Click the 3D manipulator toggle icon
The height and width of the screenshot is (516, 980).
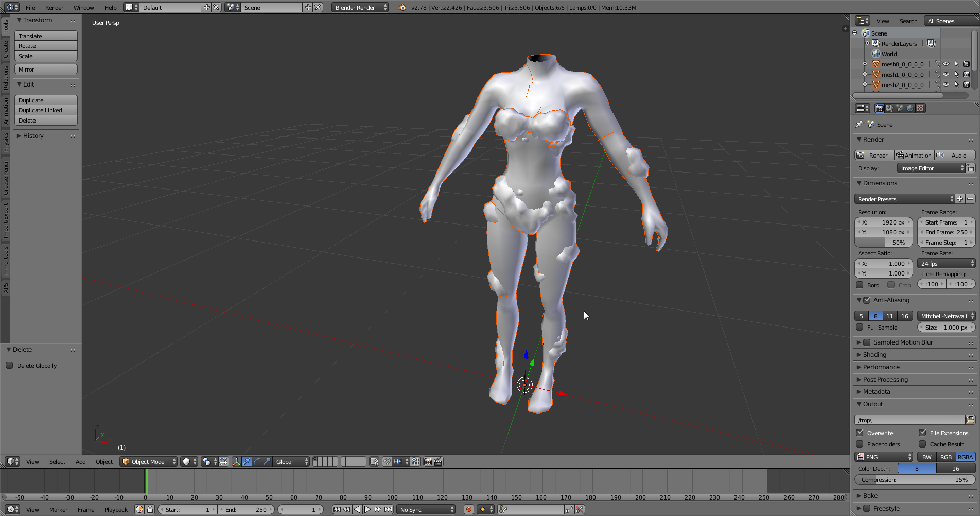tap(236, 461)
